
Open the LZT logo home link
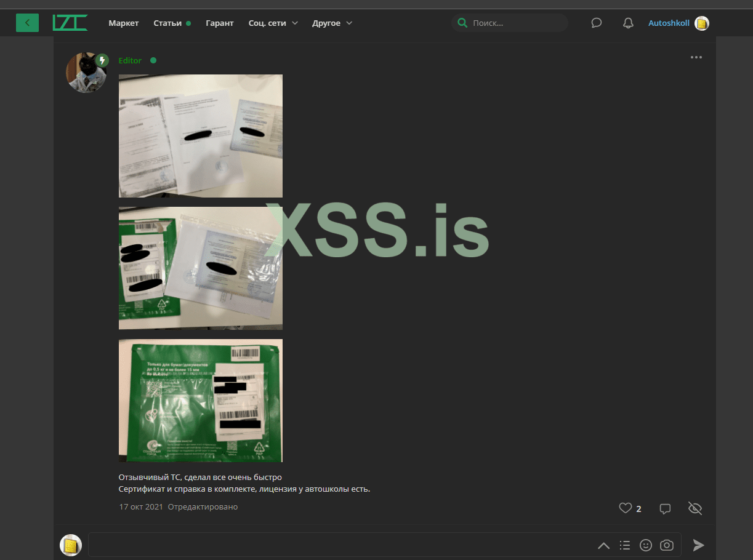[x=70, y=23]
